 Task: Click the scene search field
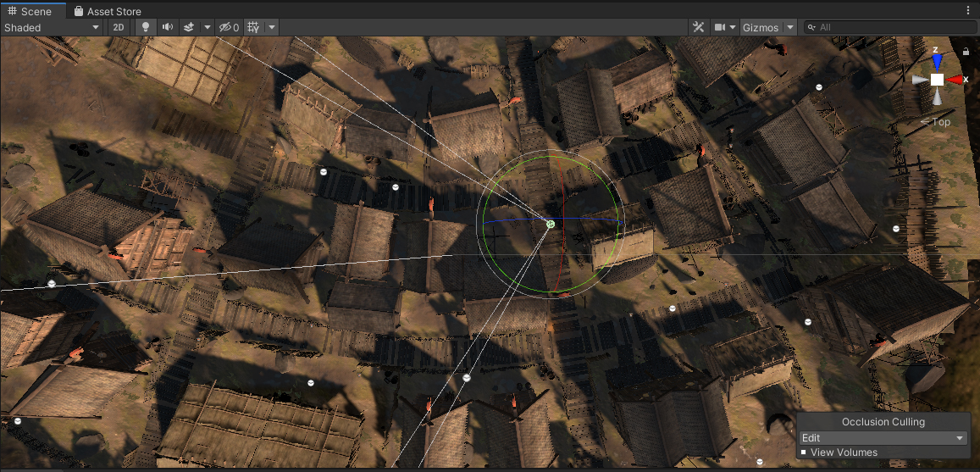(x=894, y=27)
